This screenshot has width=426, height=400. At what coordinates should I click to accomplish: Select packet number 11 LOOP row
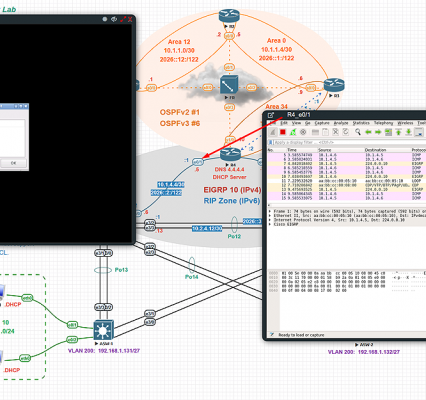[347, 181]
